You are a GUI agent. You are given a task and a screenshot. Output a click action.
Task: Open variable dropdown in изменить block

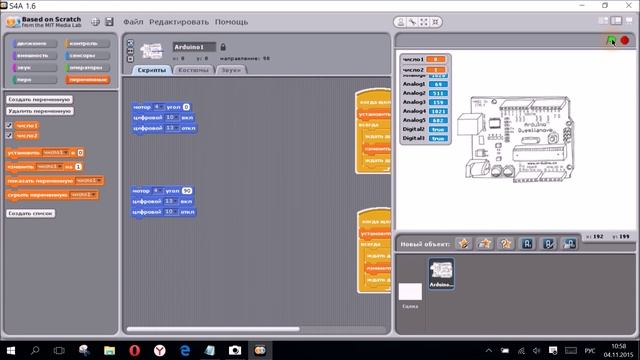(50, 167)
